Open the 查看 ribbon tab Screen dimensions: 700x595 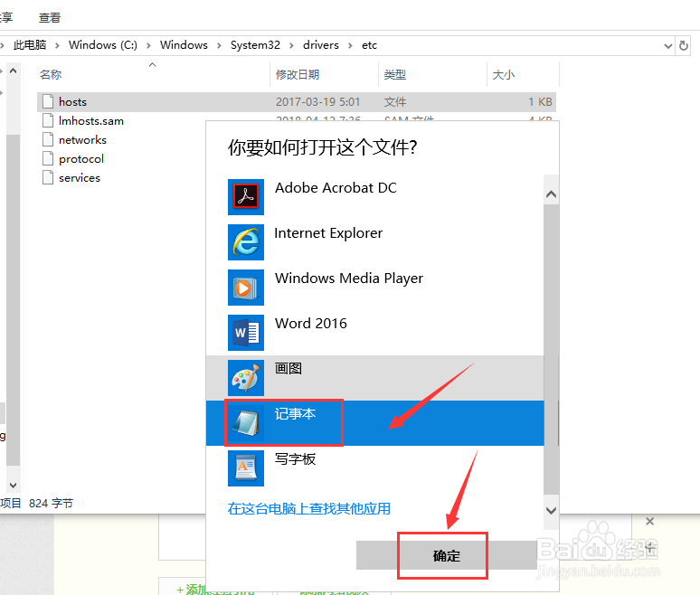coord(50,18)
